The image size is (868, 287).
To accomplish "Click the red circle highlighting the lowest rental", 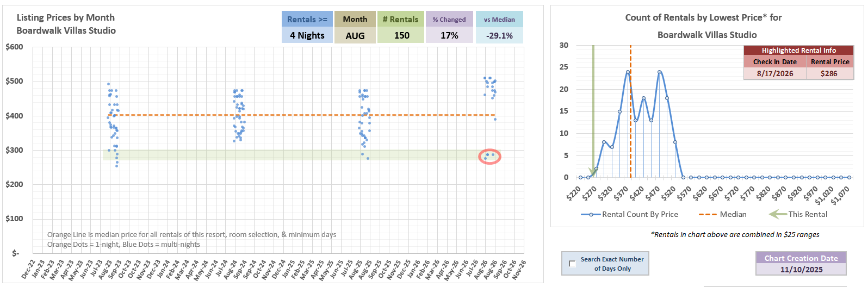I will pyautogui.click(x=489, y=157).
